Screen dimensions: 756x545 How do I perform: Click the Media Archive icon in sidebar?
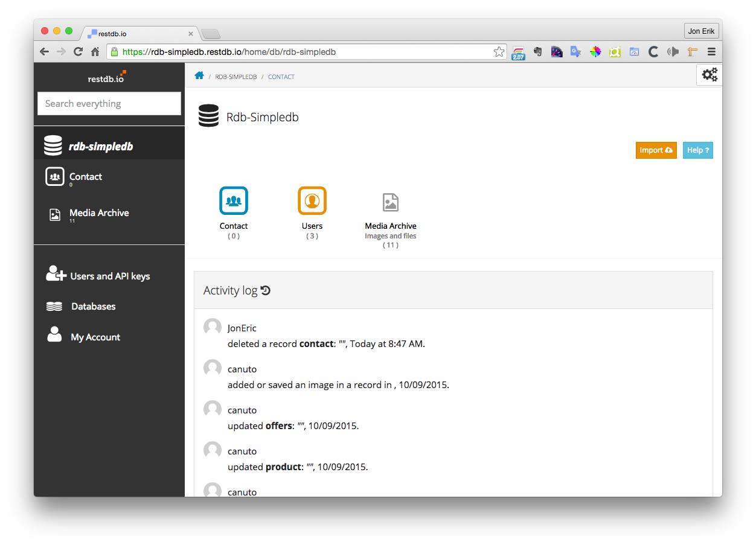55,214
